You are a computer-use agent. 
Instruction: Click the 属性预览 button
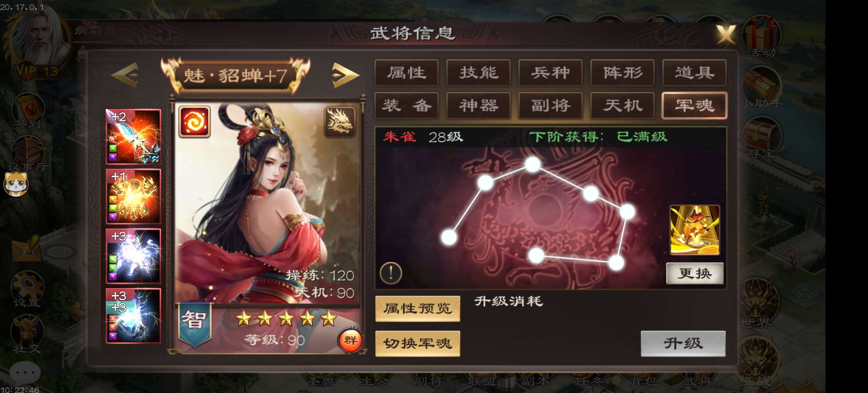[x=418, y=309]
